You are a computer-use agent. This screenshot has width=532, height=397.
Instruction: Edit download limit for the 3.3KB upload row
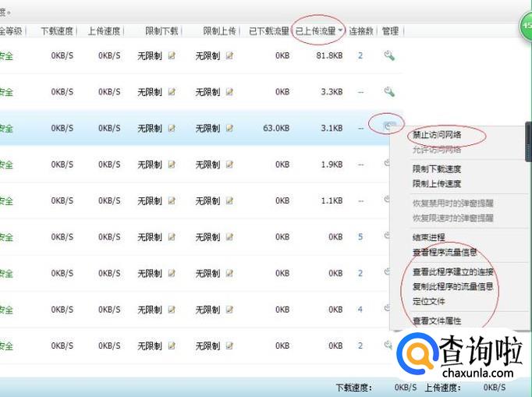[x=172, y=91]
